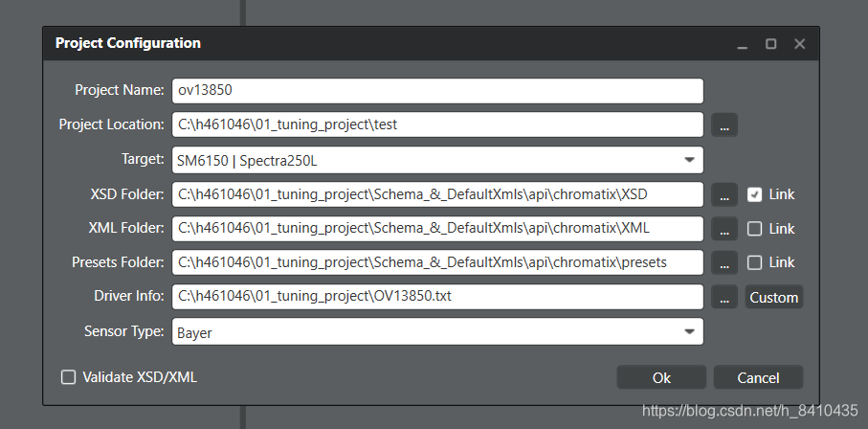Browse for XML Folder
This screenshot has width=868, height=429.
(724, 229)
